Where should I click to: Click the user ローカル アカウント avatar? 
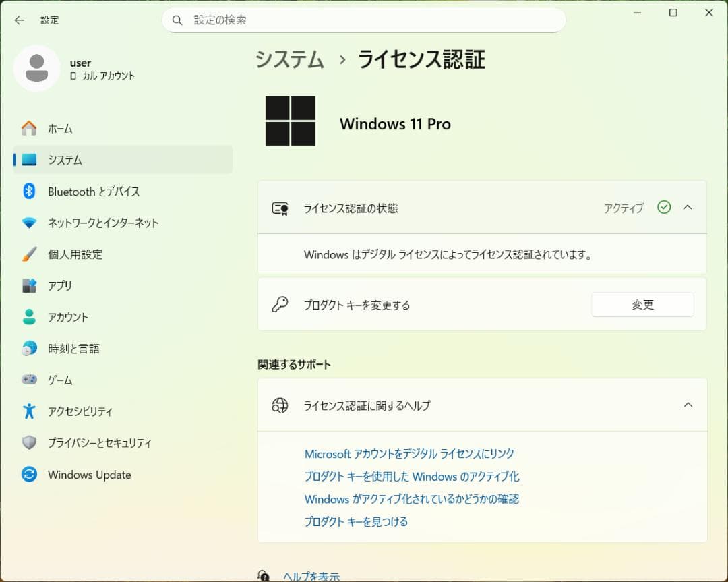[x=37, y=69]
